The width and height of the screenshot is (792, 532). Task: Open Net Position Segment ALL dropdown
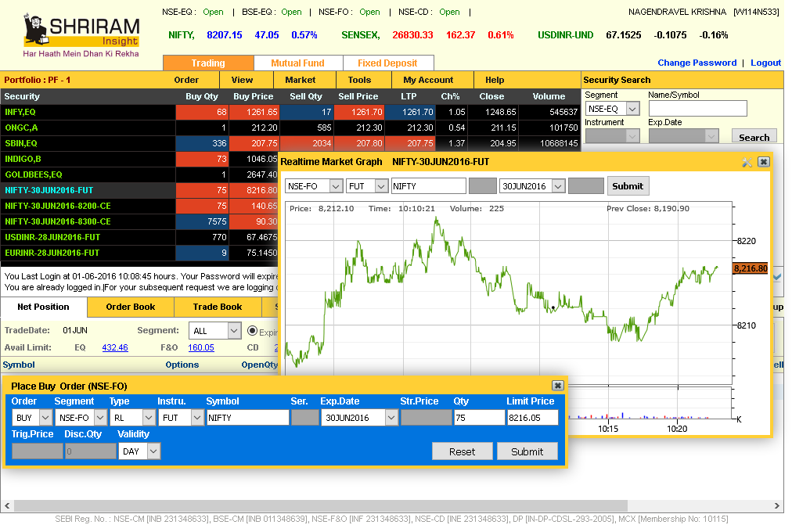(x=233, y=331)
